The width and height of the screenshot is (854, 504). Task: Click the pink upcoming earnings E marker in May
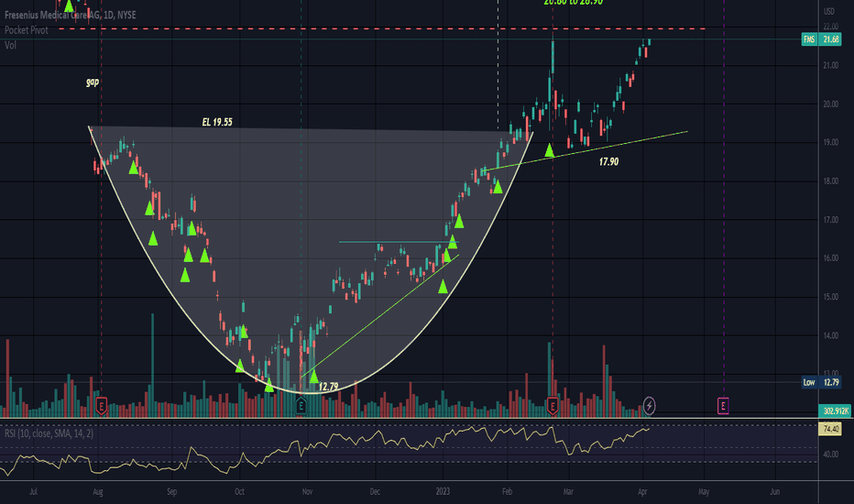coord(723,406)
